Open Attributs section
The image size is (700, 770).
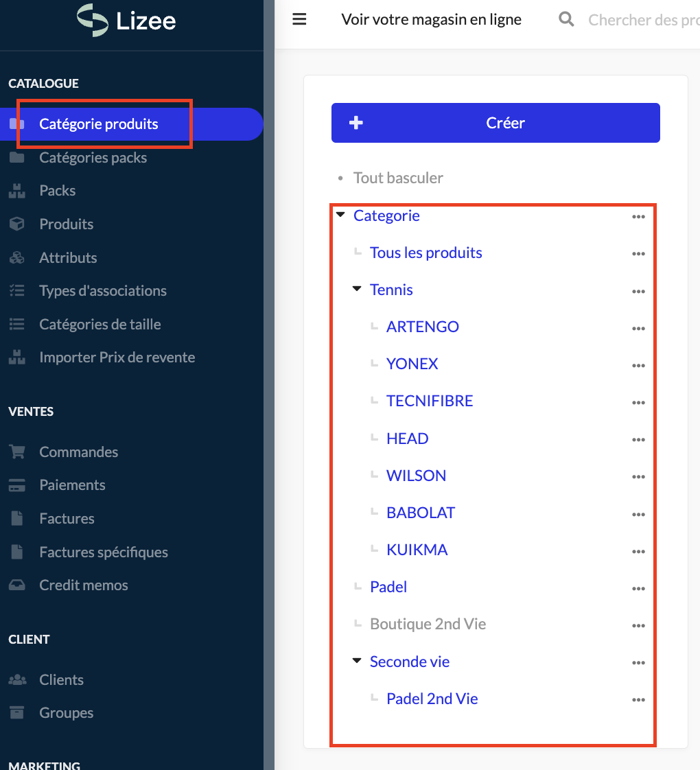(x=68, y=257)
